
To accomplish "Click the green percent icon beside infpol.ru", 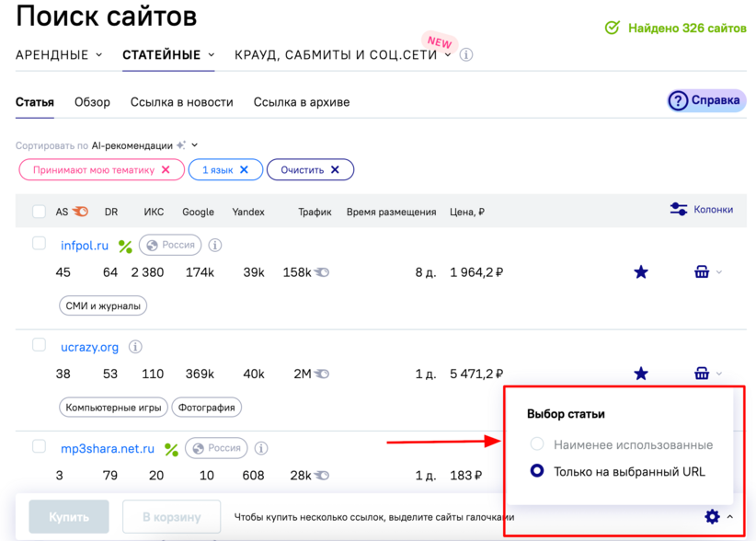I will pyautogui.click(x=125, y=247).
